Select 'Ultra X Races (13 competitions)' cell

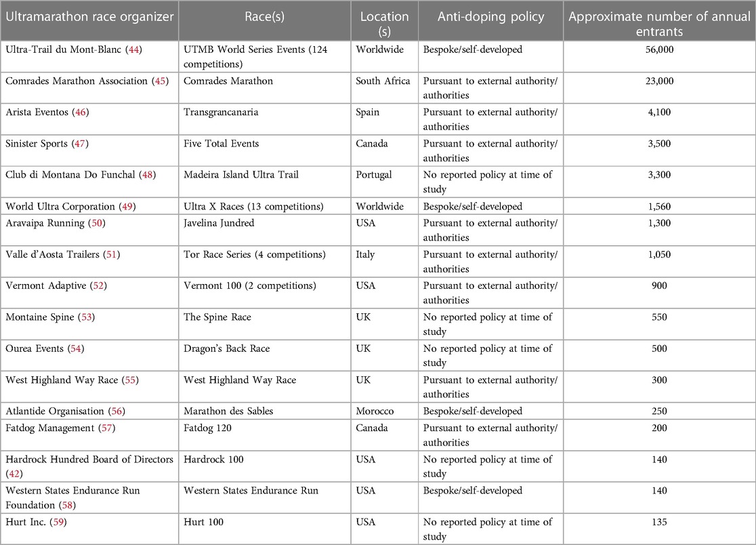coord(265,207)
